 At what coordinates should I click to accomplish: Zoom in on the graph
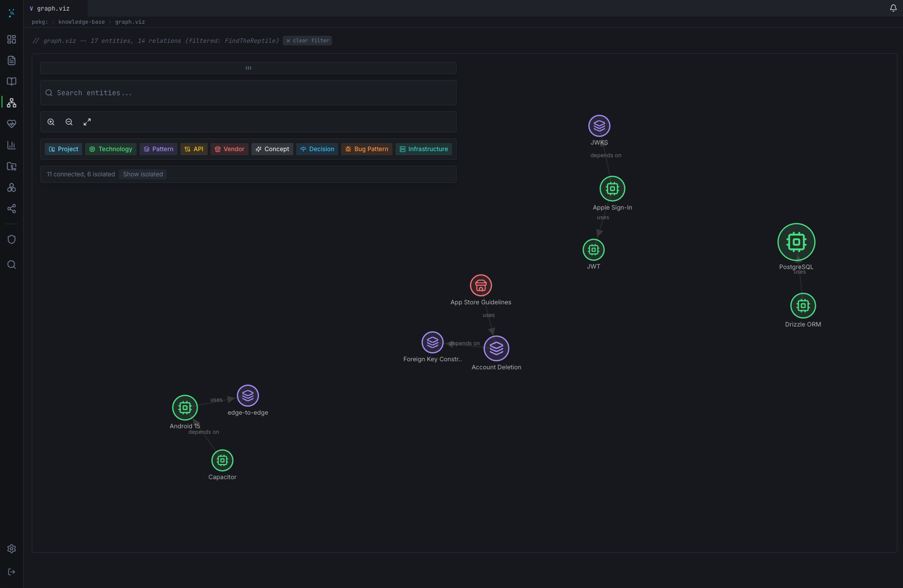coord(51,122)
